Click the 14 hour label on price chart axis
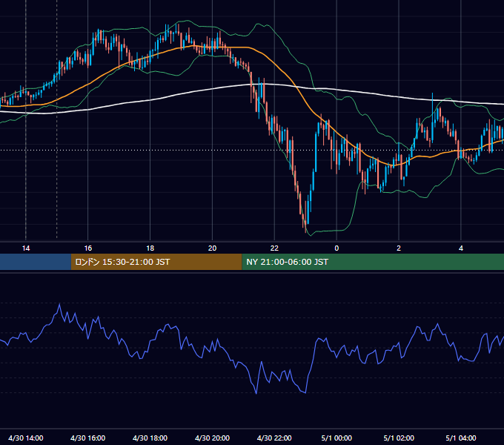 pos(26,248)
